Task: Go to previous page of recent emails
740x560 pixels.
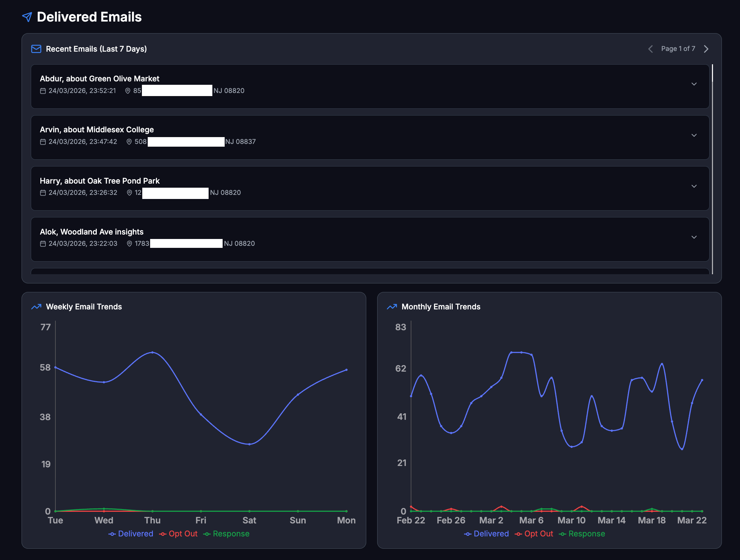Action: (650, 49)
